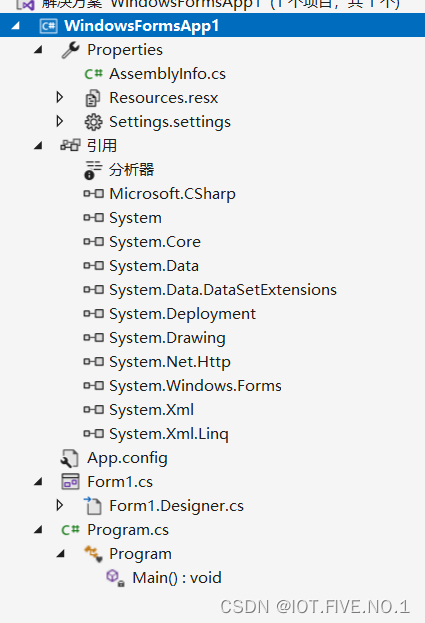Expand the Resources.resx node arrow

pos(60,97)
